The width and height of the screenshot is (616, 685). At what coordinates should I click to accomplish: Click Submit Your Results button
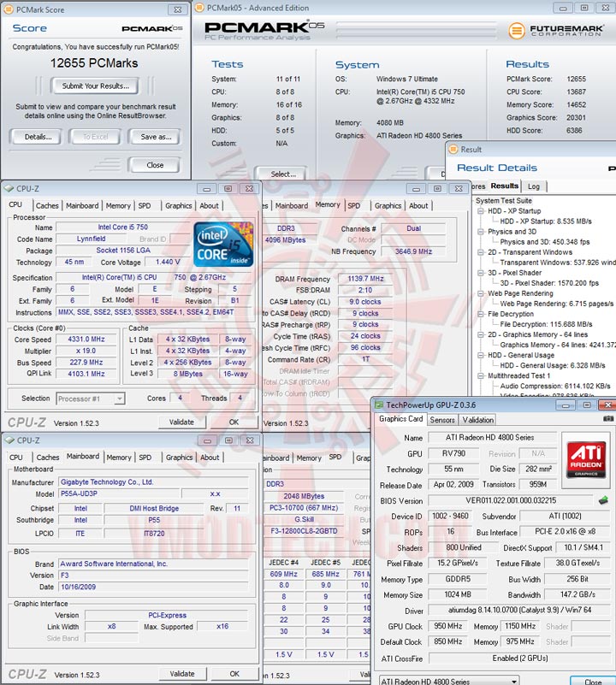(x=95, y=86)
